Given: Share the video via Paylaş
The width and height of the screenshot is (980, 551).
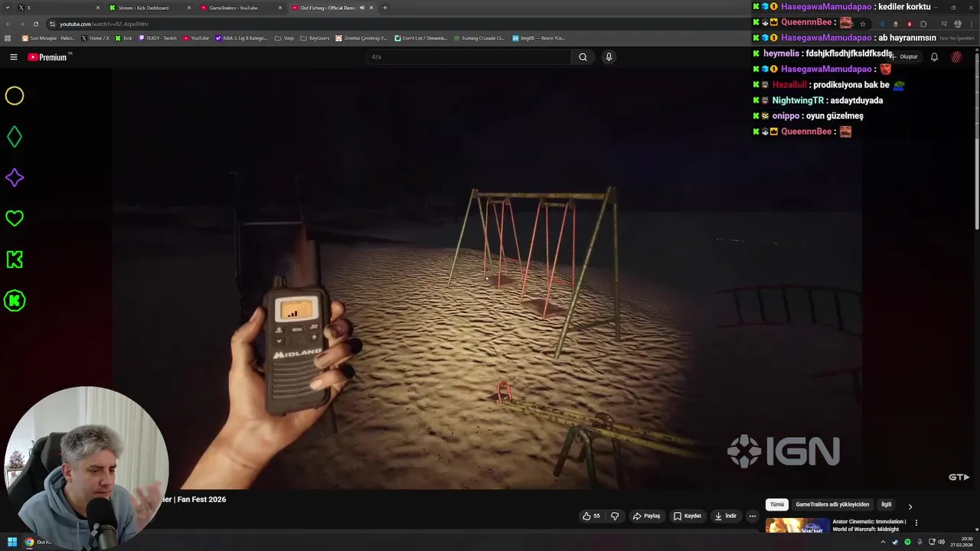Looking at the screenshot, I should click(646, 516).
